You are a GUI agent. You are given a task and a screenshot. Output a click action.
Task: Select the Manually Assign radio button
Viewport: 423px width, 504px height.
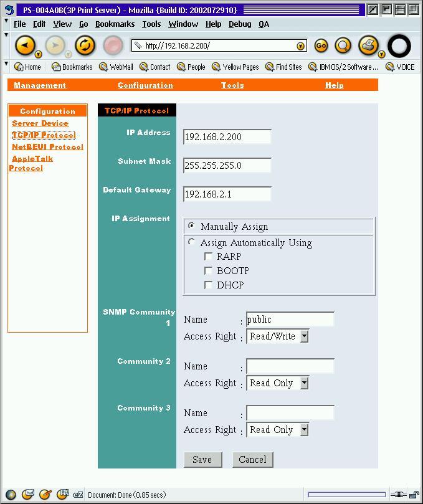click(191, 226)
